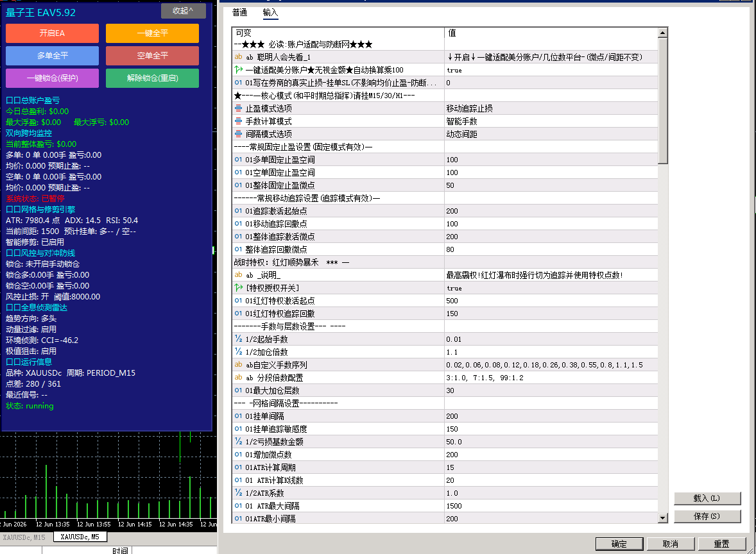Edit 01多单固定止盈空间 value 100
The image size is (756, 554).
[x=551, y=160]
